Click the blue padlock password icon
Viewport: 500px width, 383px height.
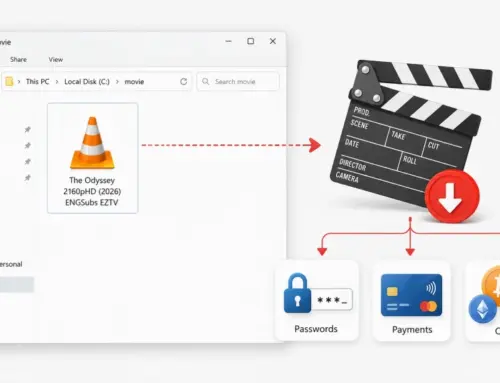(297, 293)
